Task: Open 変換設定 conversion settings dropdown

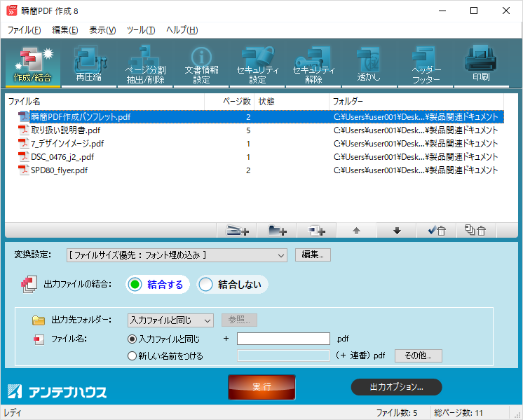Action: point(177,255)
